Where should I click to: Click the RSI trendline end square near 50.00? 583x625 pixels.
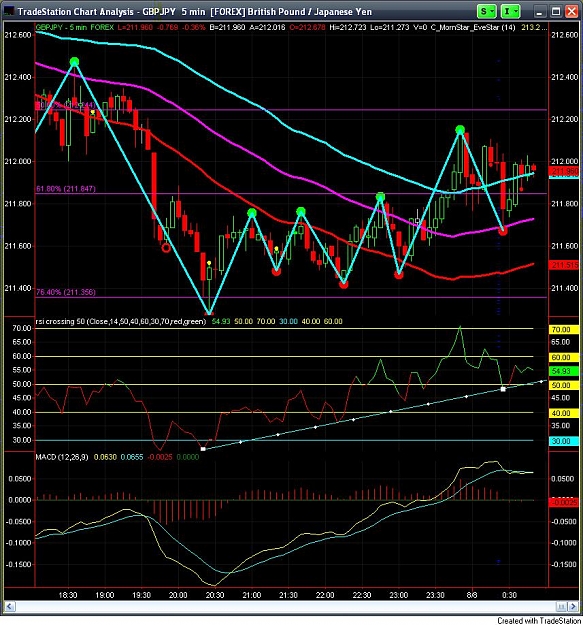pyautogui.click(x=503, y=389)
